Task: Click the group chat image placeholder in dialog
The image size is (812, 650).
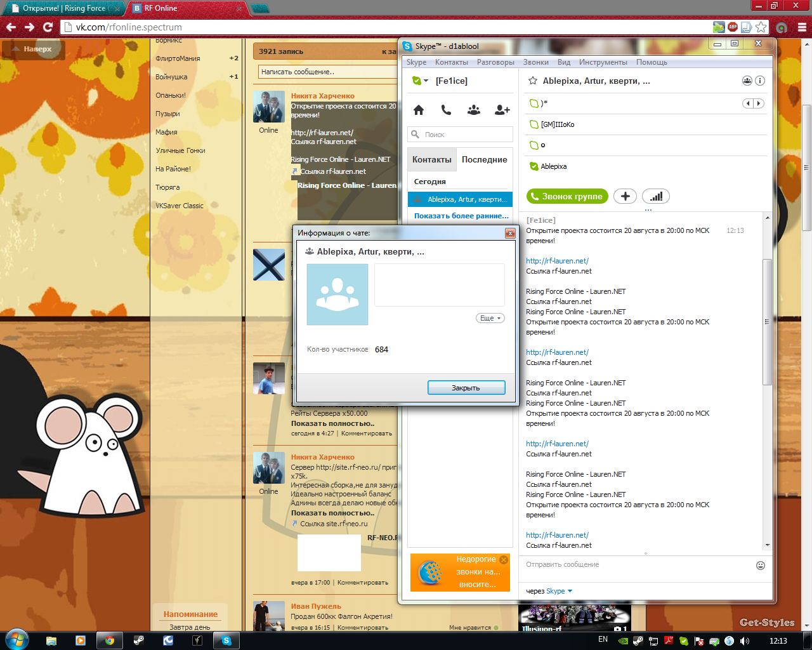Action: click(337, 295)
